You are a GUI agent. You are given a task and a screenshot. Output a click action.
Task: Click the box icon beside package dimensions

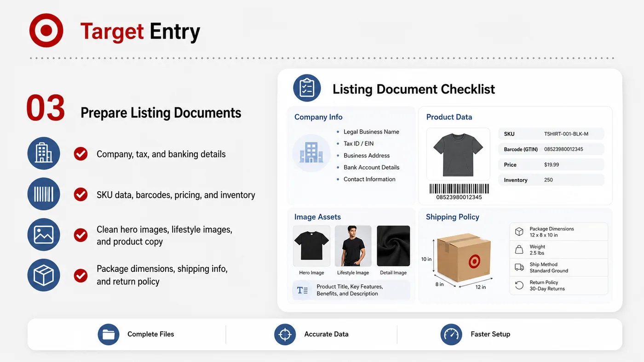(x=44, y=275)
